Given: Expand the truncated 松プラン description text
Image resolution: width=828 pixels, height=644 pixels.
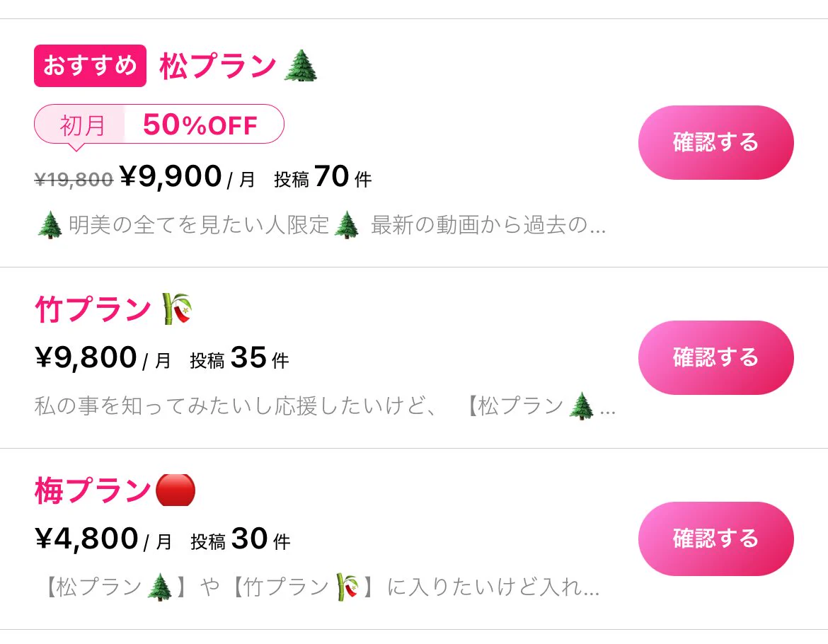Looking at the screenshot, I should (321, 226).
